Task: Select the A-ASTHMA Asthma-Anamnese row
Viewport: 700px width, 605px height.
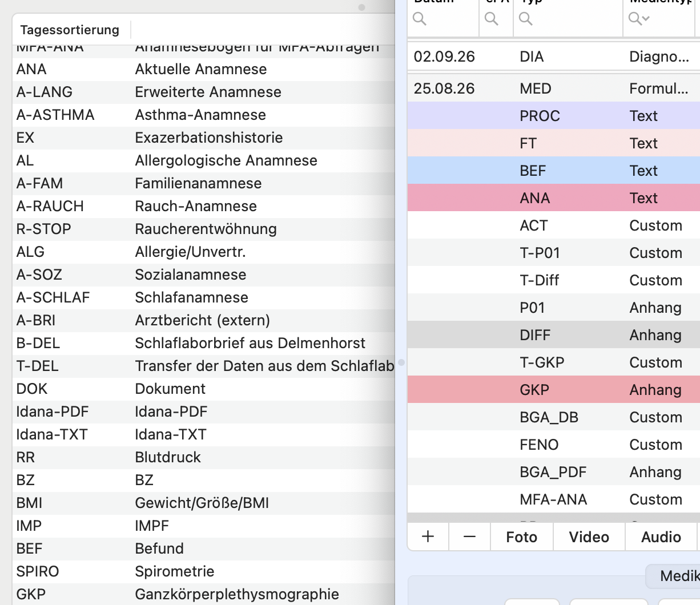Action: click(x=204, y=115)
